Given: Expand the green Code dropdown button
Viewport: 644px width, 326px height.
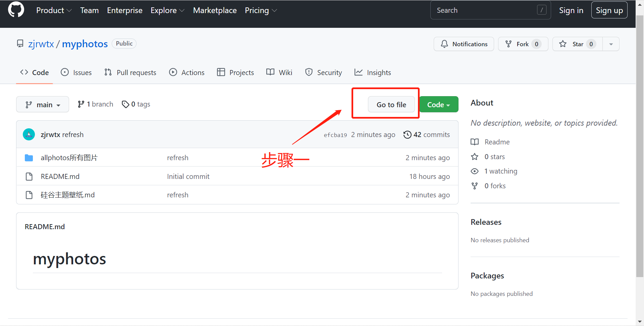Looking at the screenshot, I should pyautogui.click(x=439, y=105).
